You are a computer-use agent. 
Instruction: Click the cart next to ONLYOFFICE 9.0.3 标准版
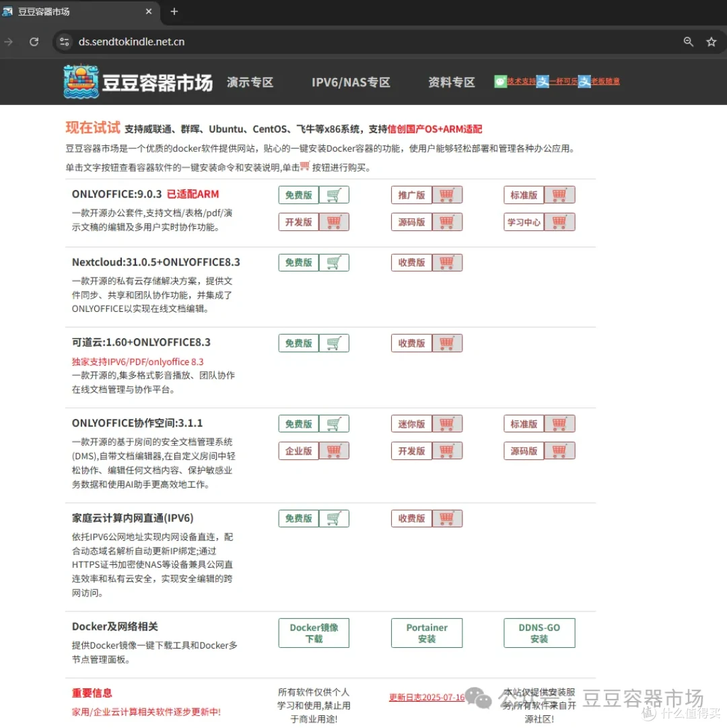click(x=559, y=195)
